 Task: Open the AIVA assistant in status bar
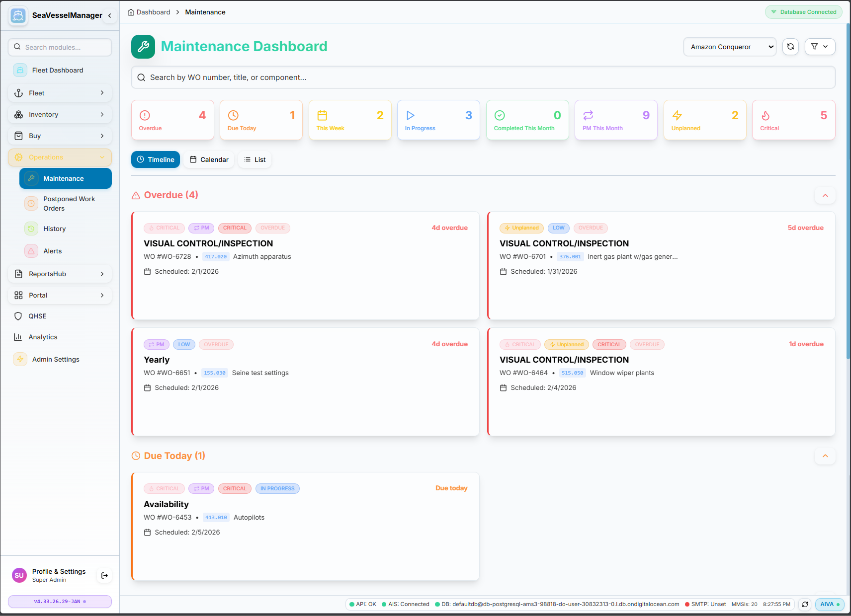pyautogui.click(x=829, y=604)
